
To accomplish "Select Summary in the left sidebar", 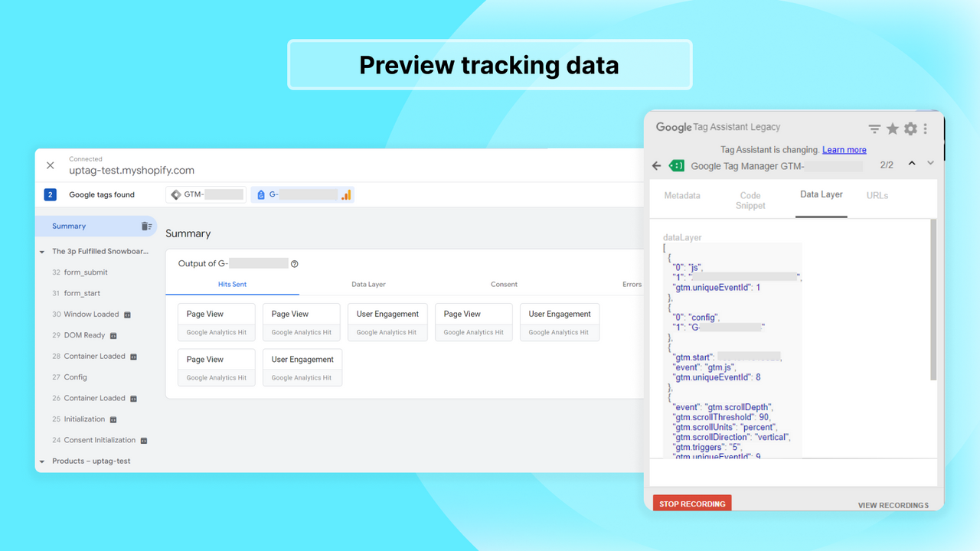I will point(96,226).
